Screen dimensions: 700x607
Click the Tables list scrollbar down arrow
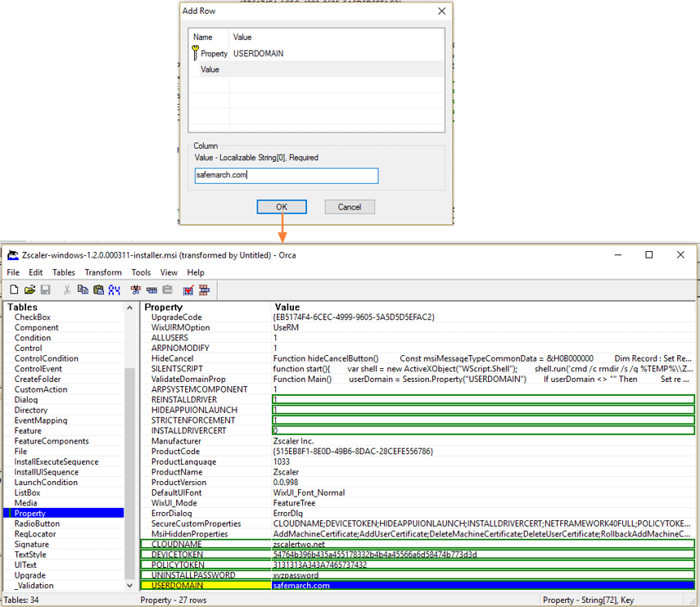129,585
